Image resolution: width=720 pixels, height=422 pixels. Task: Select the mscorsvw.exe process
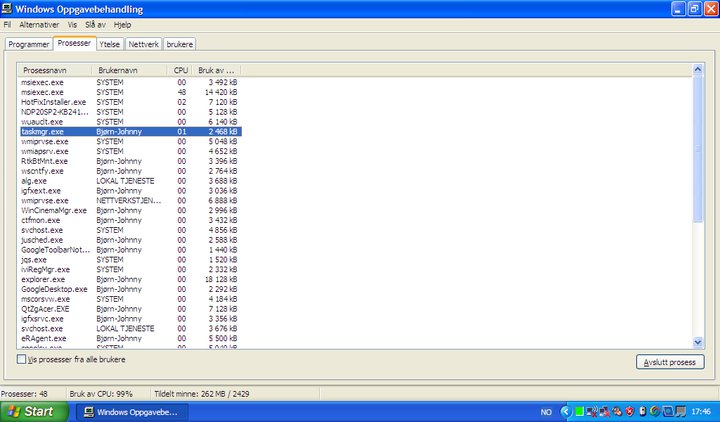[130, 299]
